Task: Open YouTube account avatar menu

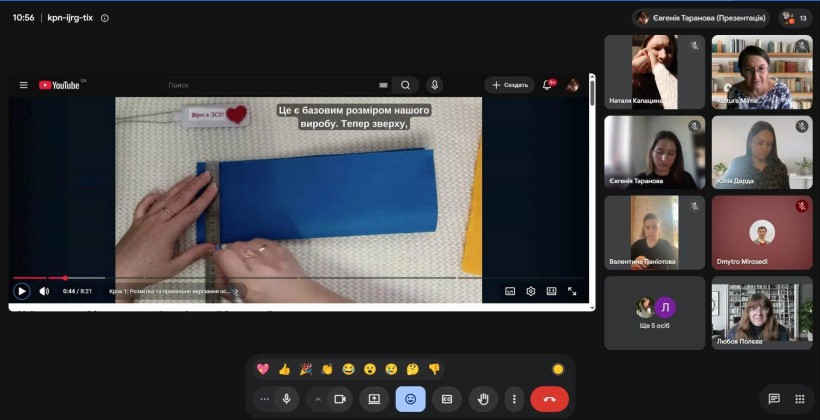Action: pyautogui.click(x=573, y=85)
